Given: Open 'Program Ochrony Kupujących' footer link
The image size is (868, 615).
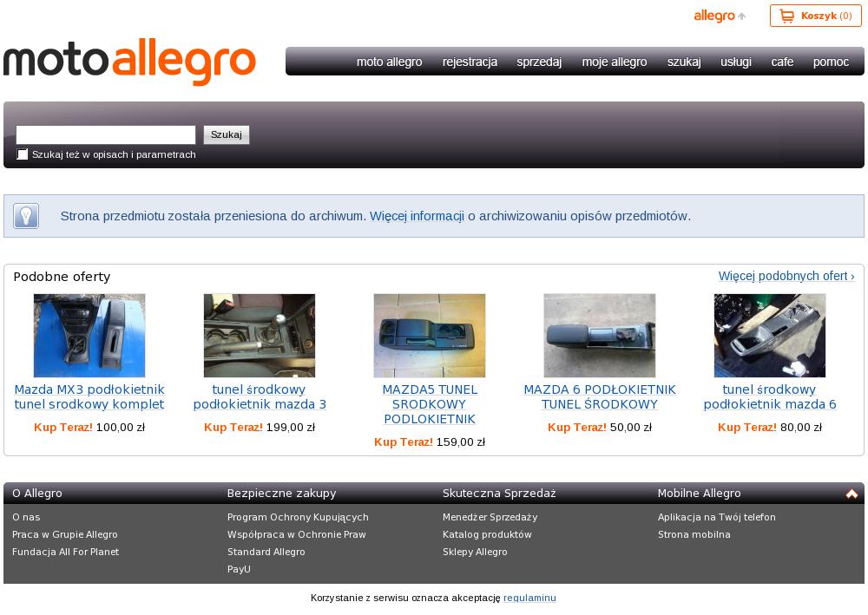Looking at the screenshot, I should click(x=298, y=517).
